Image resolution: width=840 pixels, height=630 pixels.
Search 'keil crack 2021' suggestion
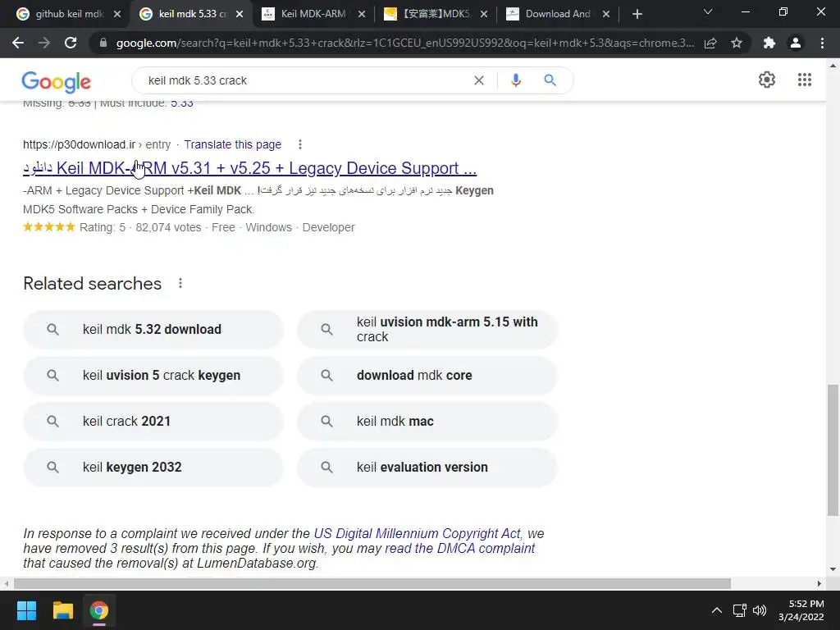(153, 421)
